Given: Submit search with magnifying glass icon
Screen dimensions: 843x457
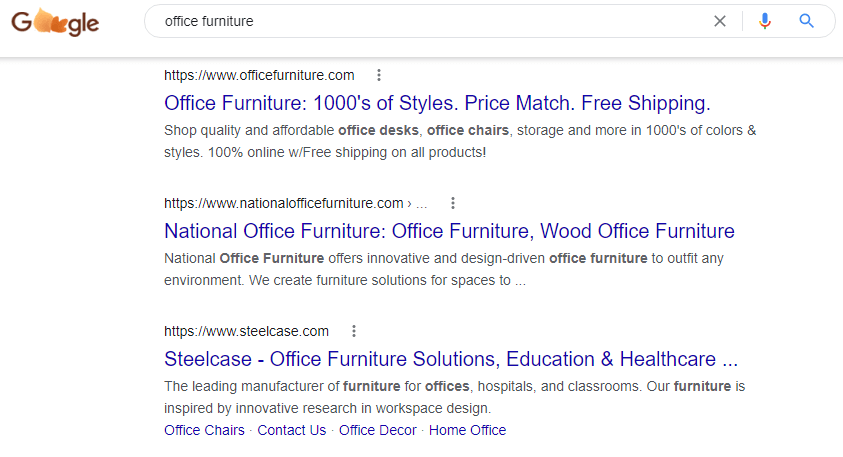Looking at the screenshot, I should 806,21.
